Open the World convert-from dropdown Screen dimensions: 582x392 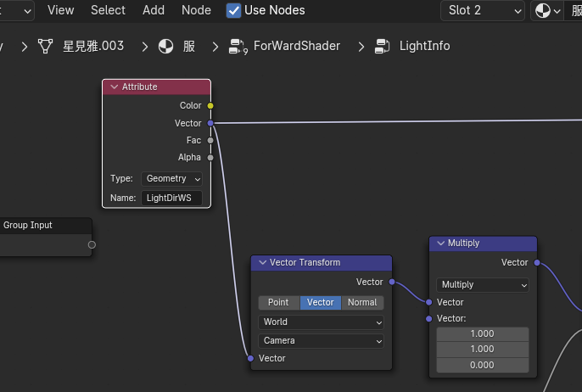[x=322, y=322]
